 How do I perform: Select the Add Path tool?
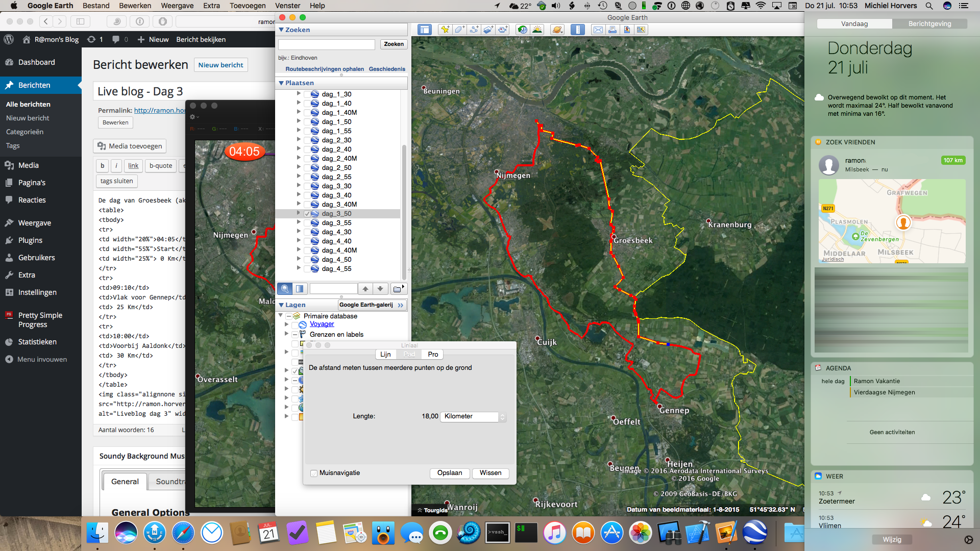pyautogui.click(x=474, y=30)
